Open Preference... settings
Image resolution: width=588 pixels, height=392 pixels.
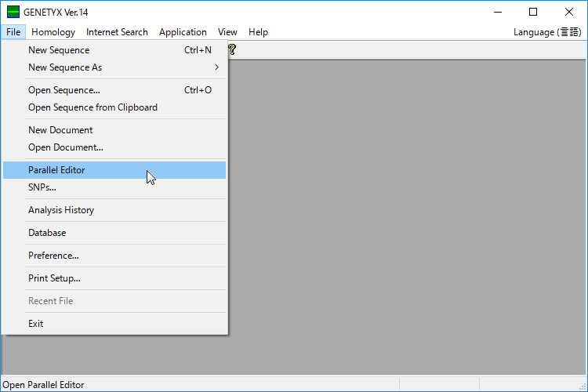114,256
